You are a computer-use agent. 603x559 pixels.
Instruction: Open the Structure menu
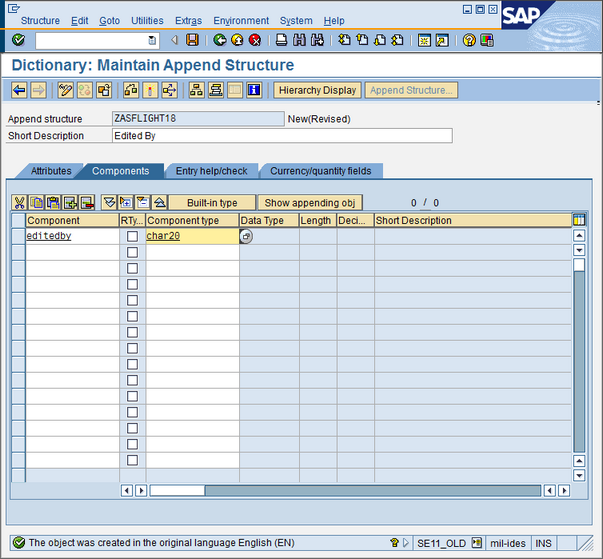[40, 21]
